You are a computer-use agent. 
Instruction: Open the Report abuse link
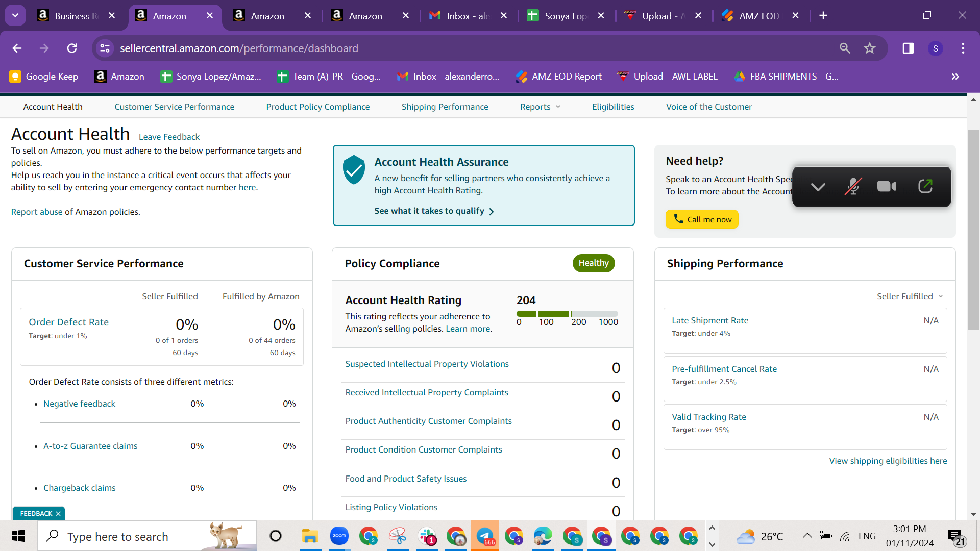[37, 212]
